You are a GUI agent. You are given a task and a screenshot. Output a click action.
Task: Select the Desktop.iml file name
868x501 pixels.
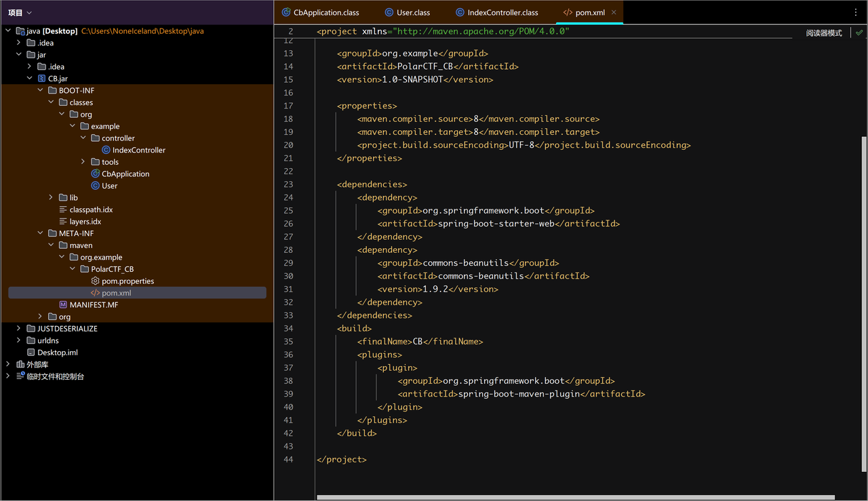(58, 353)
